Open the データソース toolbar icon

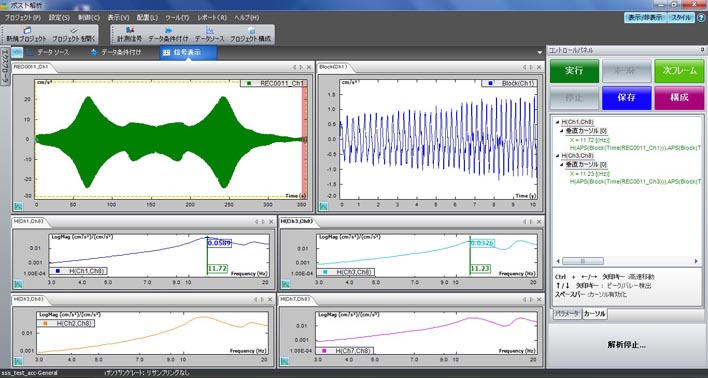209,35
